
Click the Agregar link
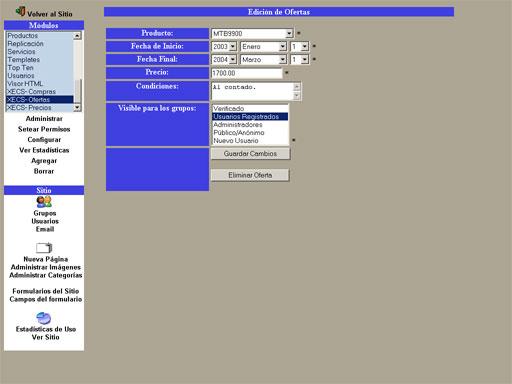pos(44,161)
